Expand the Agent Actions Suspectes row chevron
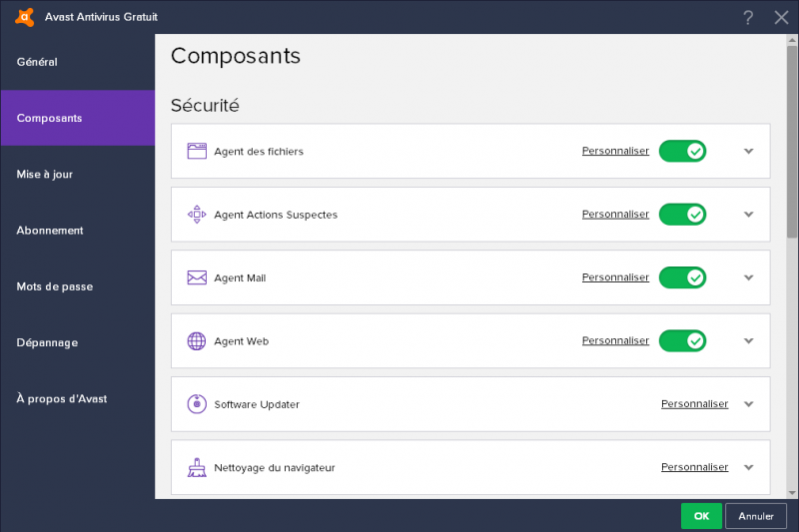Image resolution: width=799 pixels, height=532 pixels. pyautogui.click(x=748, y=215)
